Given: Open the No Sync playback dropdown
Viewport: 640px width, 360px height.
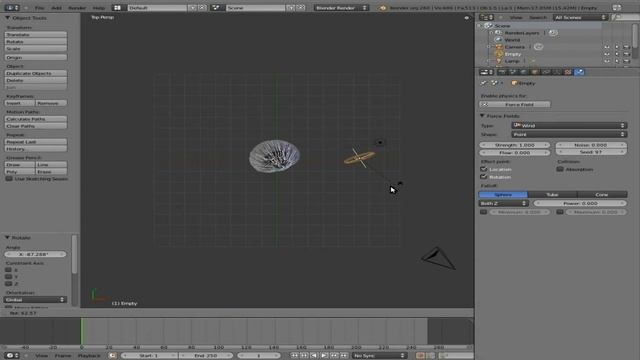Looking at the screenshot, I should coord(380,356).
